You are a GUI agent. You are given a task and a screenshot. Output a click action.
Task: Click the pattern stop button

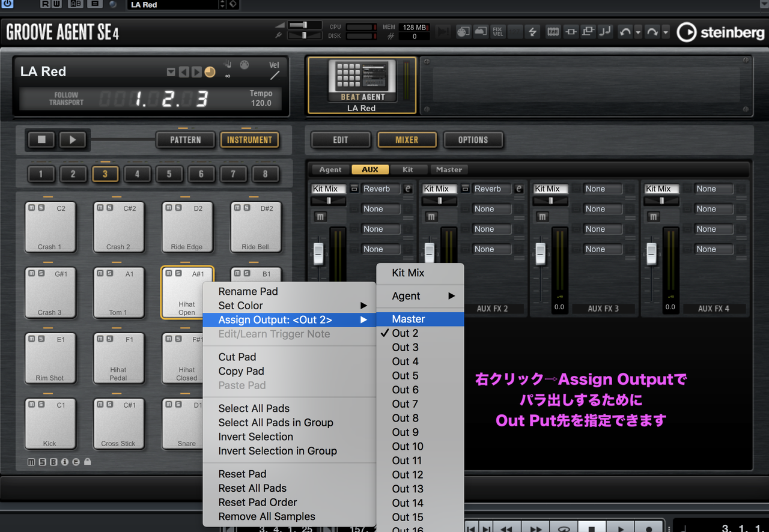click(x=42, y=140)
